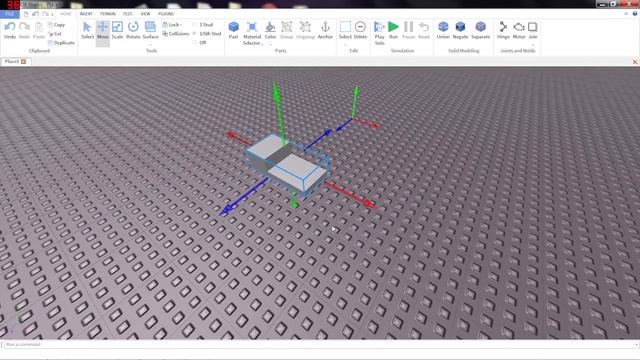Open the FILE menu
640x360 pixels.
[9, 14]
